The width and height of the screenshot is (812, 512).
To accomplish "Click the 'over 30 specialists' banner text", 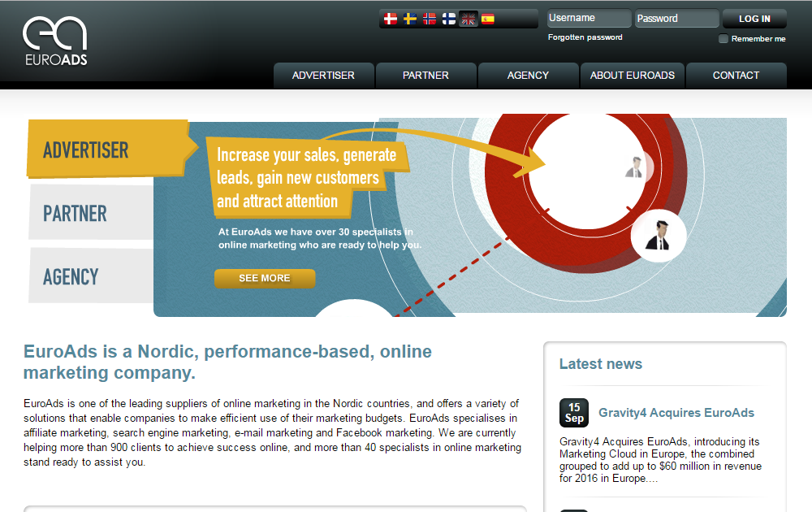I will 320,238.
